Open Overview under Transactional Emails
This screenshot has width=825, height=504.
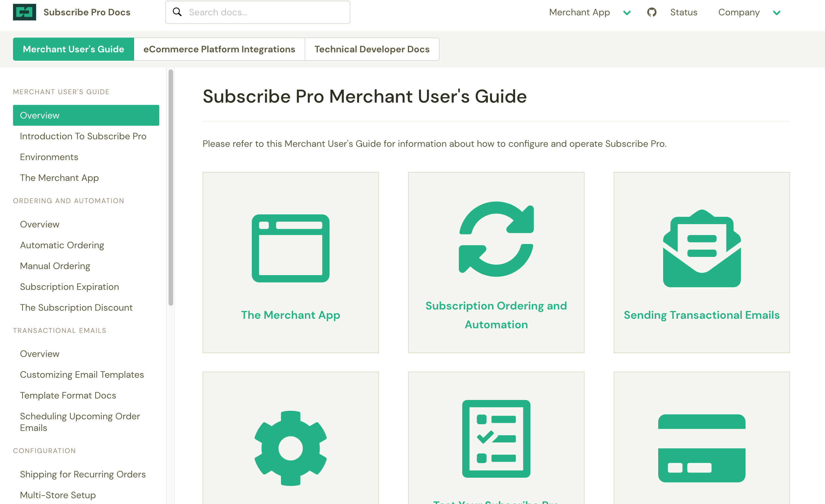pyautogui.click(x=40, y=354)
